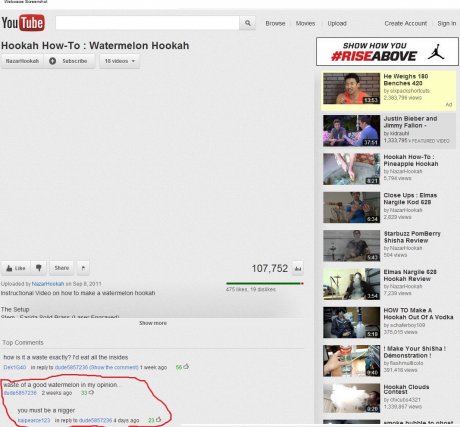Viewport: 460px width, 427px height.
Task: Click the plus icon beside Subscribe
Action: tap(52, 61)
